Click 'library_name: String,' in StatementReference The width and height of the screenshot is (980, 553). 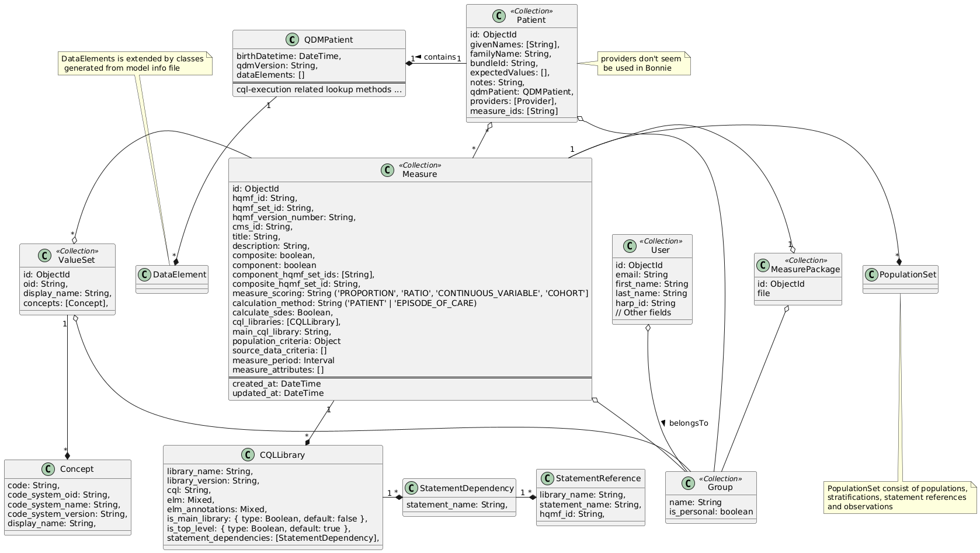582,495
